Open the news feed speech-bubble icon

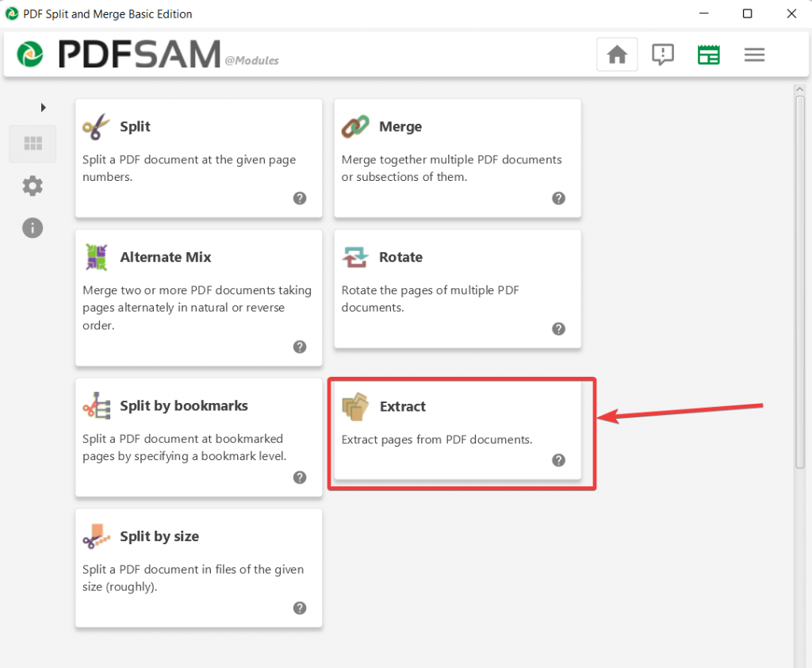(663, 55)
